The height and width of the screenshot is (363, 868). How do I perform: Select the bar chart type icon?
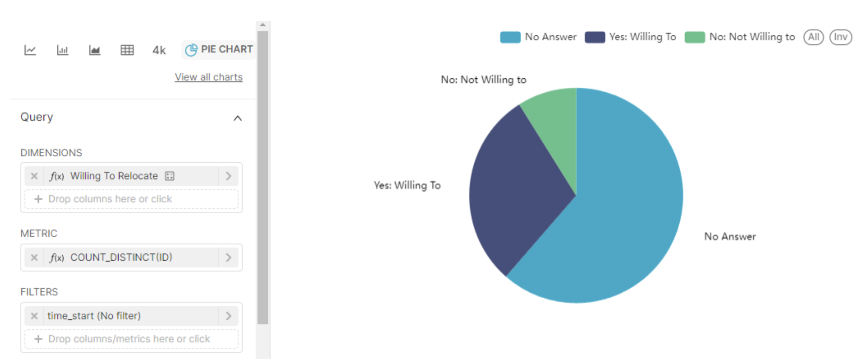click(x=63, y=50)
